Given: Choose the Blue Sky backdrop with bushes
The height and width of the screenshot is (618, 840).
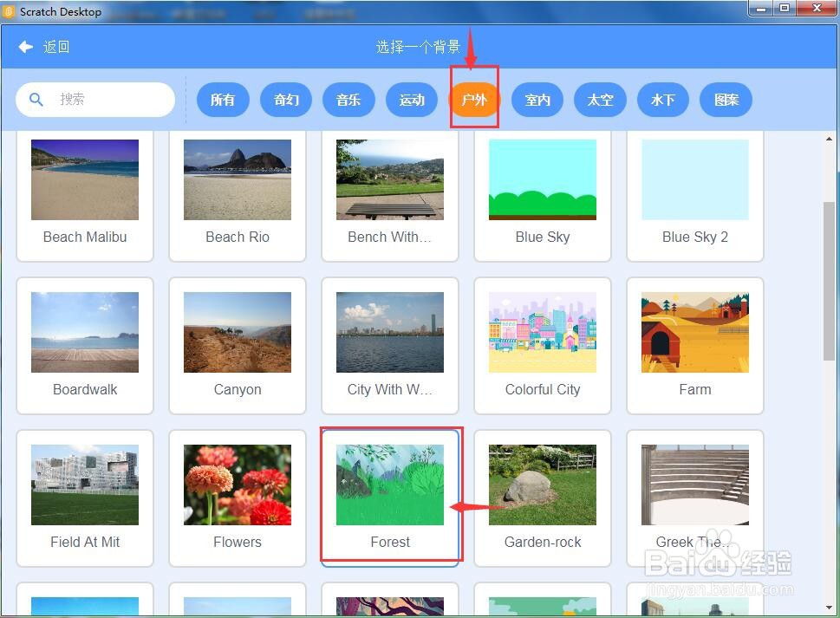Looking at the screenshot, I should pyautogui.click(x=543, y=180).
